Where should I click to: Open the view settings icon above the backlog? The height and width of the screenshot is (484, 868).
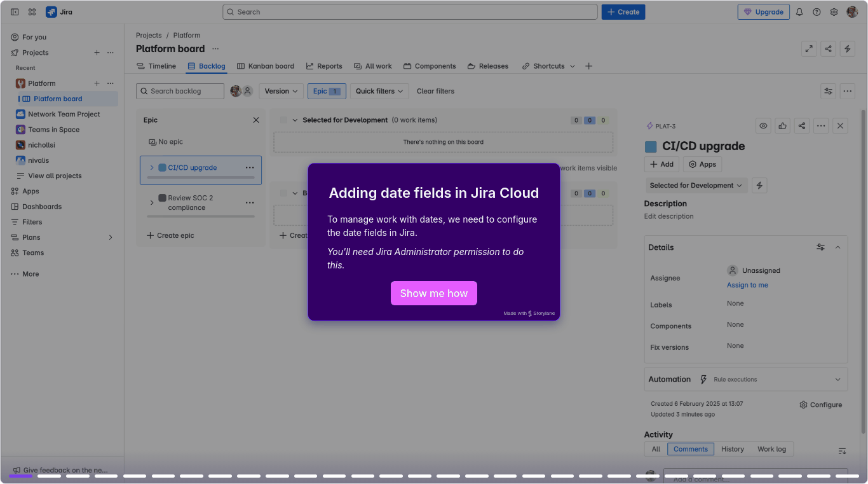coord(828,91)
